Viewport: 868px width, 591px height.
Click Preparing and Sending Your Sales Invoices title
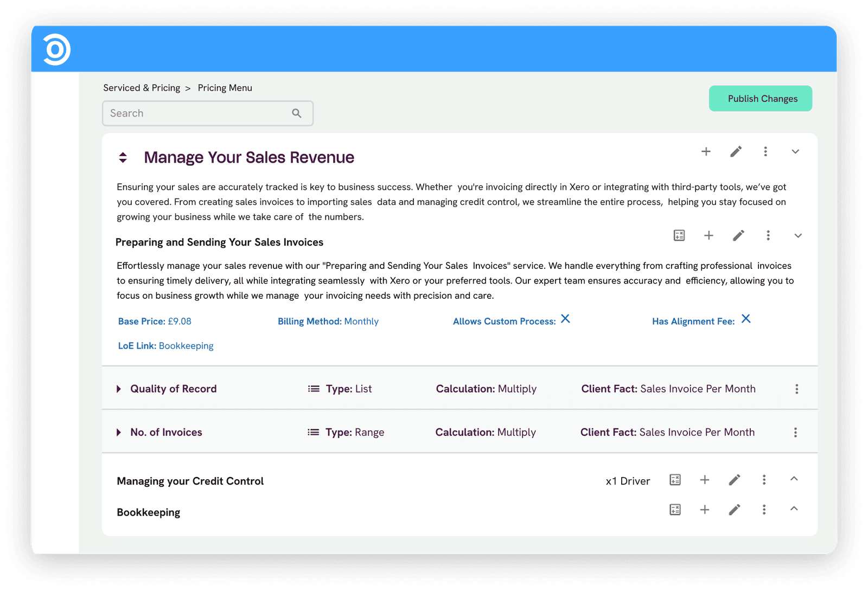click(x=219, y=242)
